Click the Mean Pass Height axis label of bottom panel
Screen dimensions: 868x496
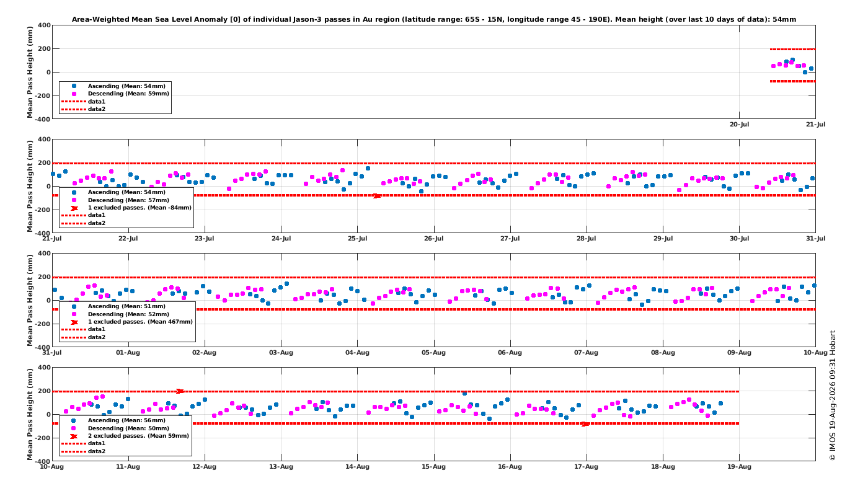[x=30, y=414]
